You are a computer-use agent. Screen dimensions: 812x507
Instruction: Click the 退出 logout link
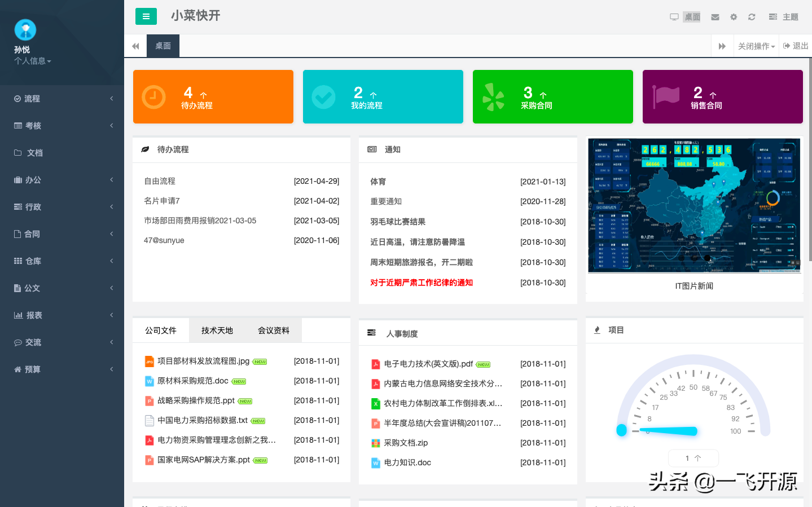pyautogui.click(x=796, y=46)
